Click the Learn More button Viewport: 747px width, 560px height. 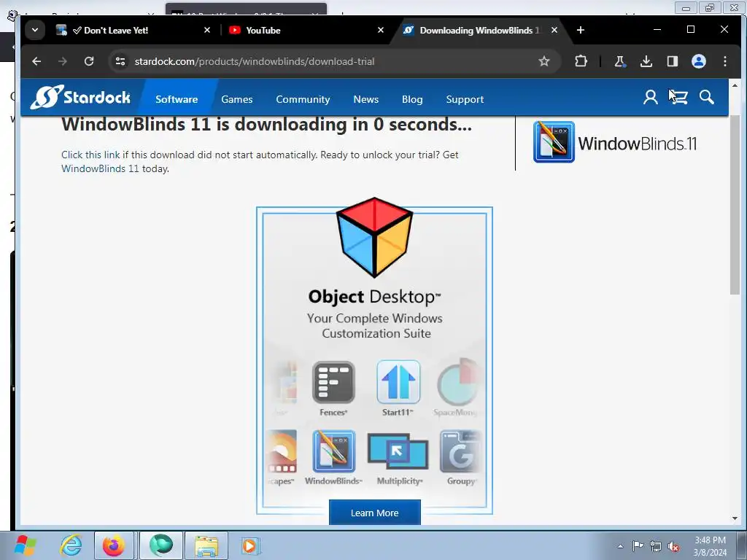coord(374,513)
